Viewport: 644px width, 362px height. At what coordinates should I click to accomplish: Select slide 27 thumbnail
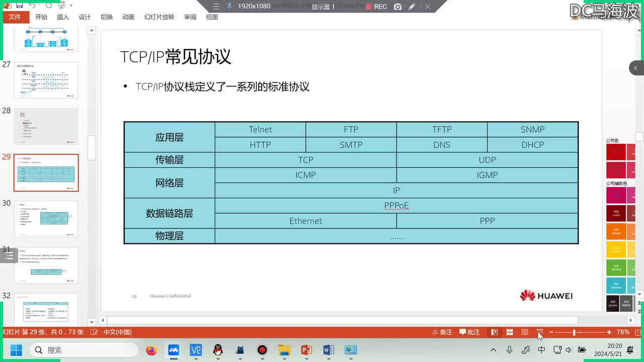[46, 80]
